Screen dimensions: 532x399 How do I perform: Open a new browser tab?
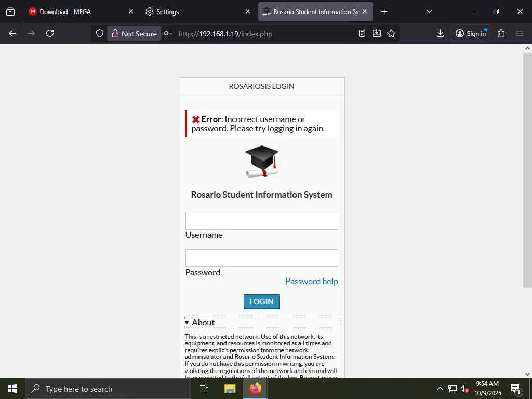click(384, 12)
